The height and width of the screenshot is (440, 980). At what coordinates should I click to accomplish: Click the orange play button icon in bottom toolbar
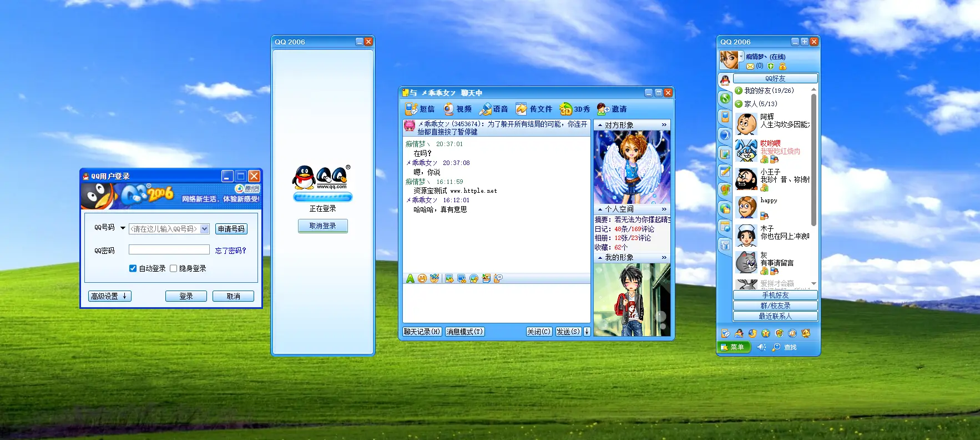(792, 333)
